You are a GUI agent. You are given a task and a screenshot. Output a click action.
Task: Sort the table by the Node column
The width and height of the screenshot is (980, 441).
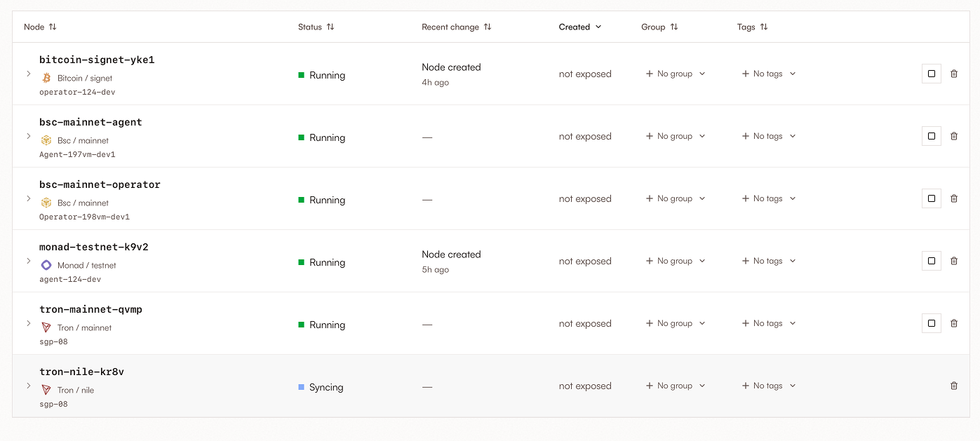[x=40, y=27]
